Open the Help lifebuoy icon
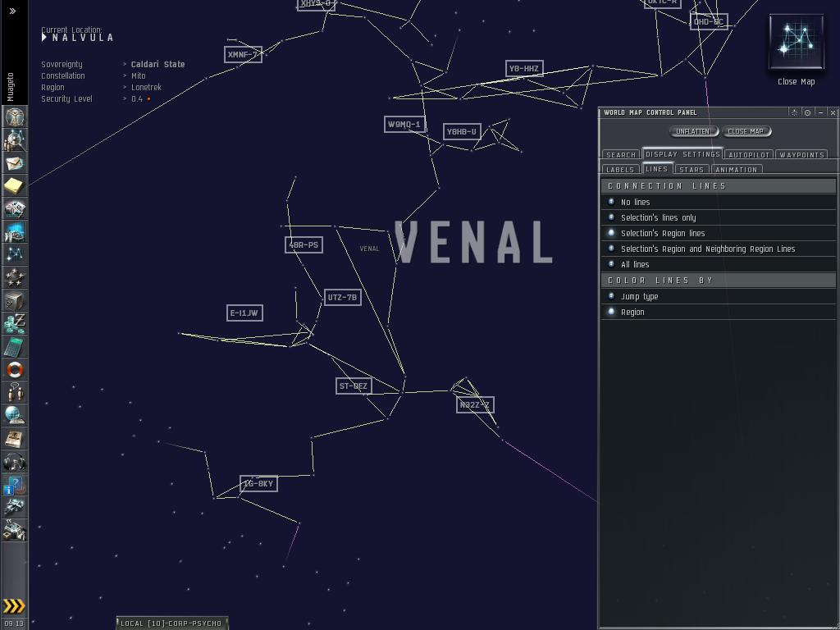 (x=15, y=370)
